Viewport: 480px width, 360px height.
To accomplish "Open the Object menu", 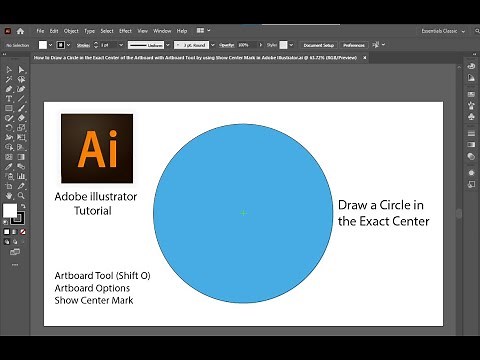I will coord(71,31).
